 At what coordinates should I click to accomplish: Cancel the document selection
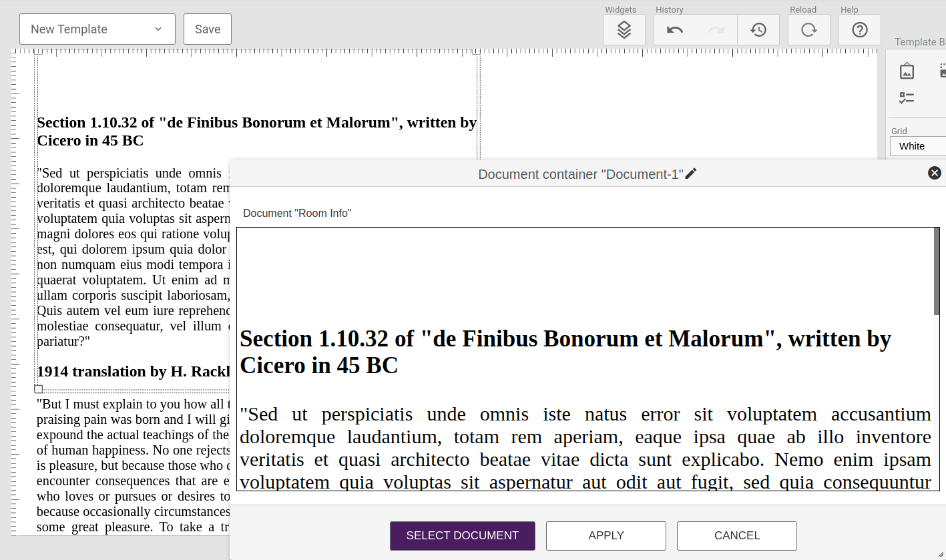(x=736, y=535)
